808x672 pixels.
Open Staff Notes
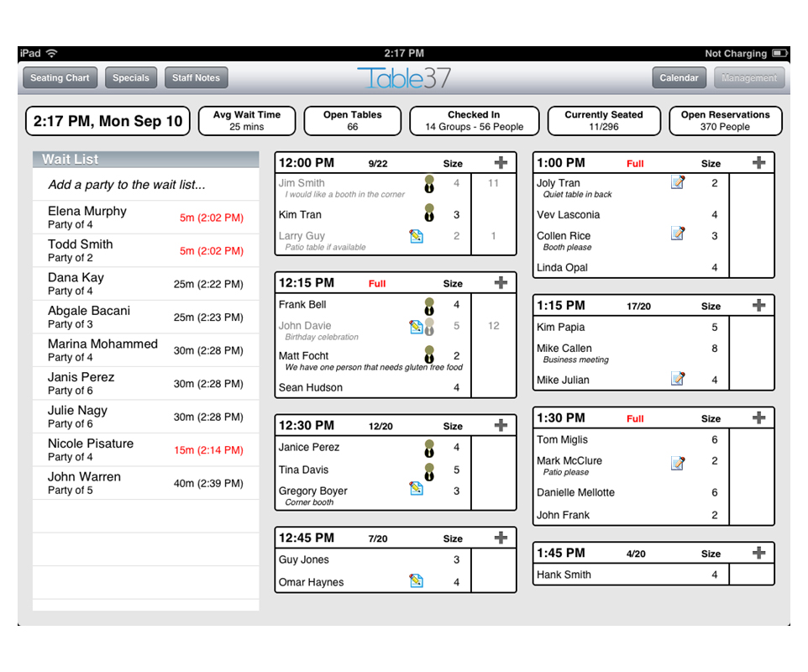pyautogui.click(x=196, y=78)
